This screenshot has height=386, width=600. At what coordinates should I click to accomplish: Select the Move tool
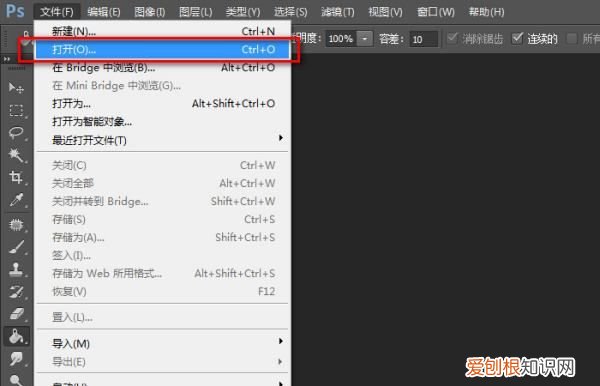coord(16,88)
